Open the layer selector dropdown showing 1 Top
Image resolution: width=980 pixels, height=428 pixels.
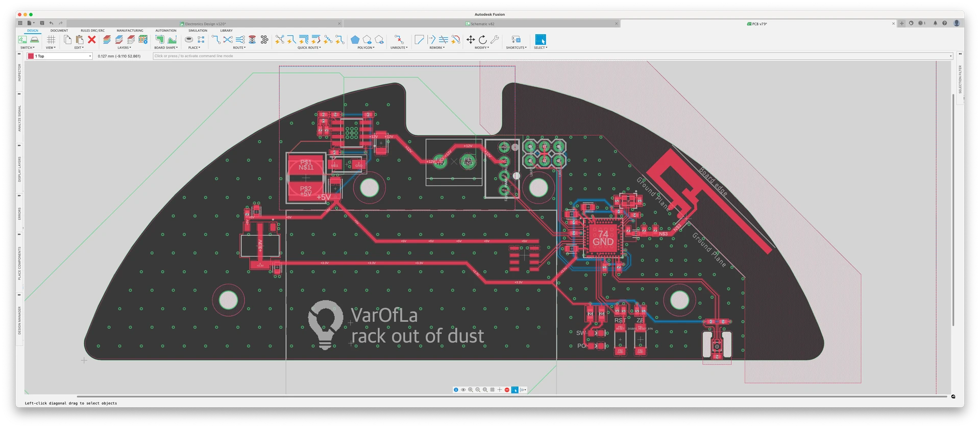pyautogui.click(x=60, y=56)
